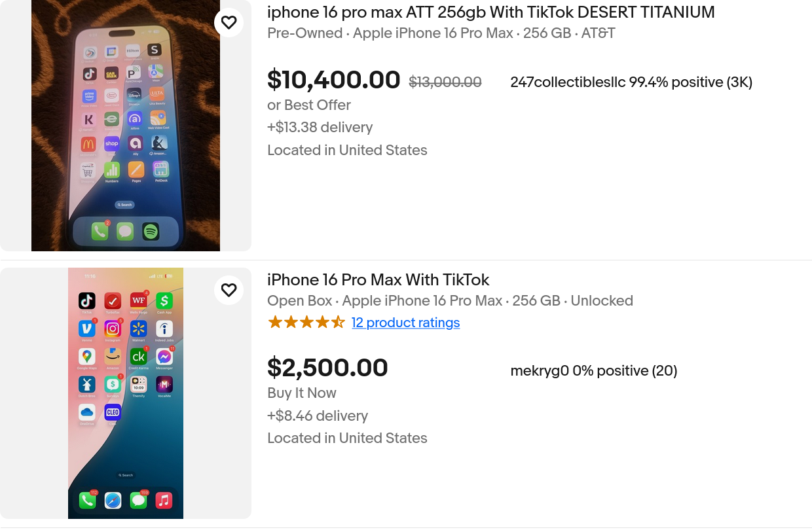Click the Open Box Unlocked item details subtitle
This screenshot has width=812, height=532.
(x=450, y=301)
